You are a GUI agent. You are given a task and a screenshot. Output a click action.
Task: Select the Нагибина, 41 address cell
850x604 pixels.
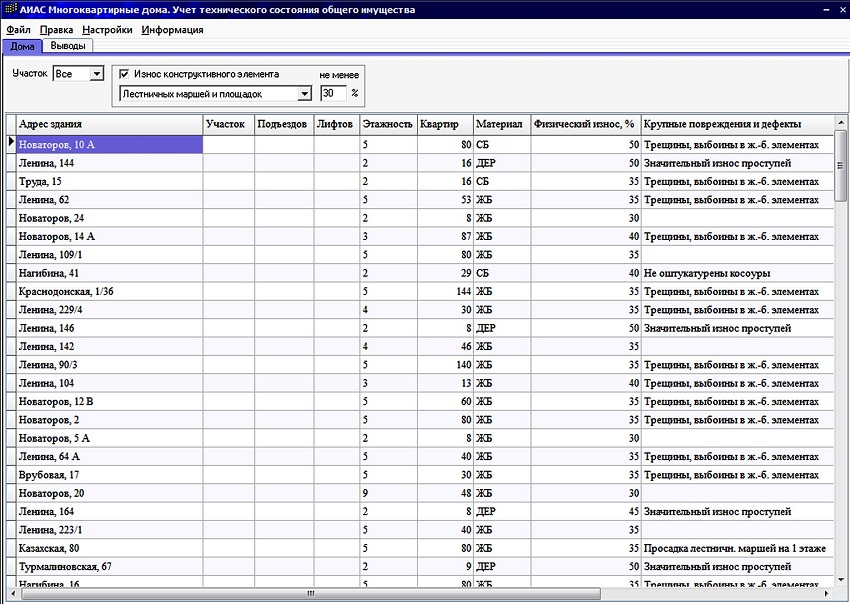[x=110, y=273]
